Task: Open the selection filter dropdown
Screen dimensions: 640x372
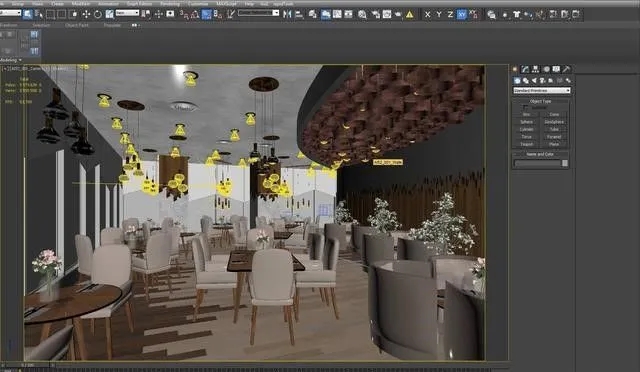Action: point(10,13)
